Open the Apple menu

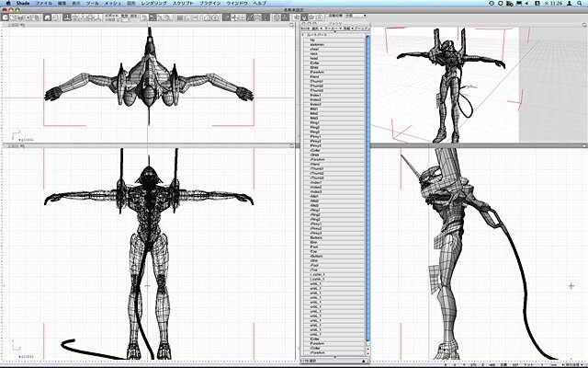click(x=8, y=3)
